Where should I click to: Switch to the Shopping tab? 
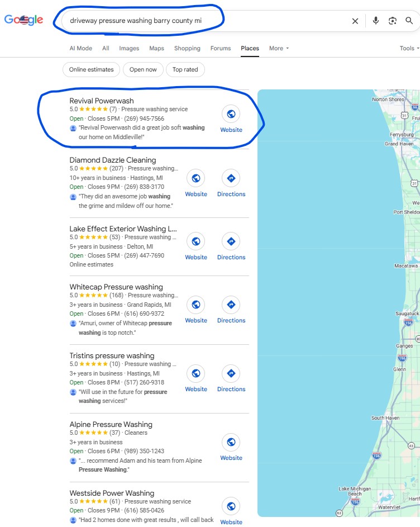pos(187,48)
